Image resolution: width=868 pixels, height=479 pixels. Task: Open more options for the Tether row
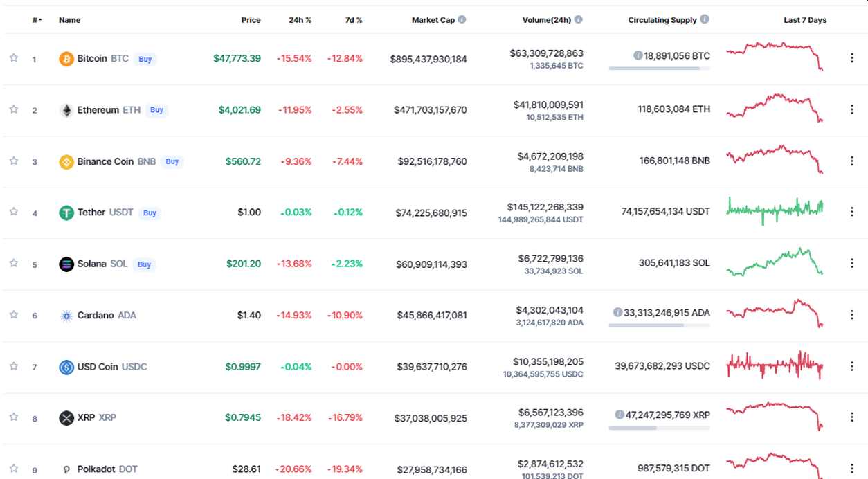coord(852,212)
